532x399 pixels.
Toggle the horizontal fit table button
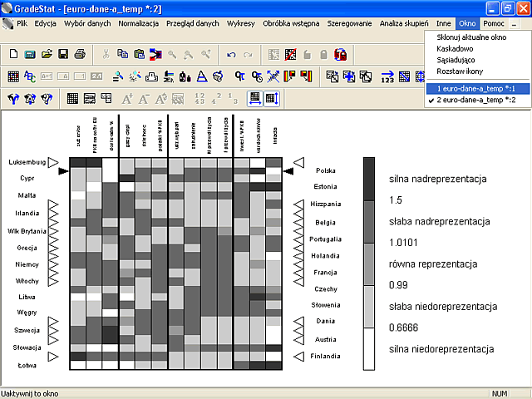coord(255,99)
